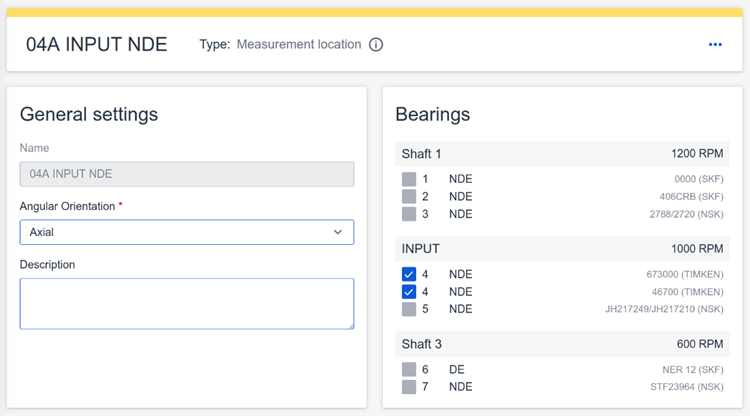Click into the Description text area
Screen dimensions: 750x416
point(187,303)
